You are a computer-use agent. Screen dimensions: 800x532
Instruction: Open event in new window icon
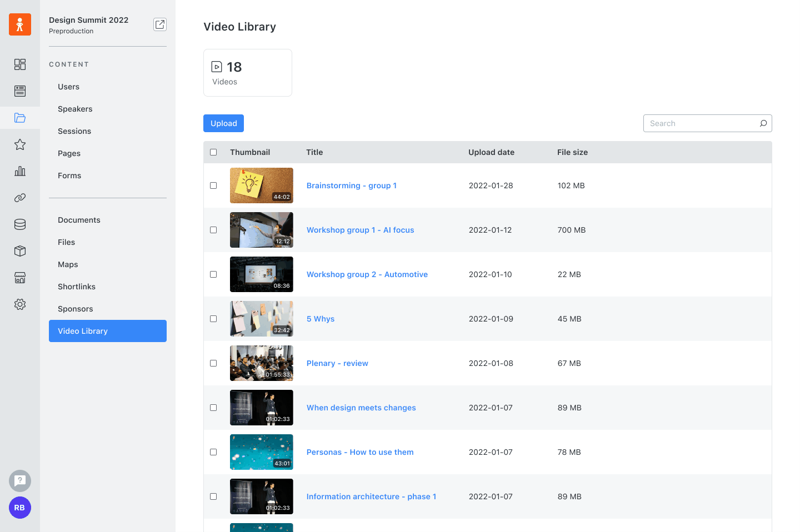click(160, 24)
